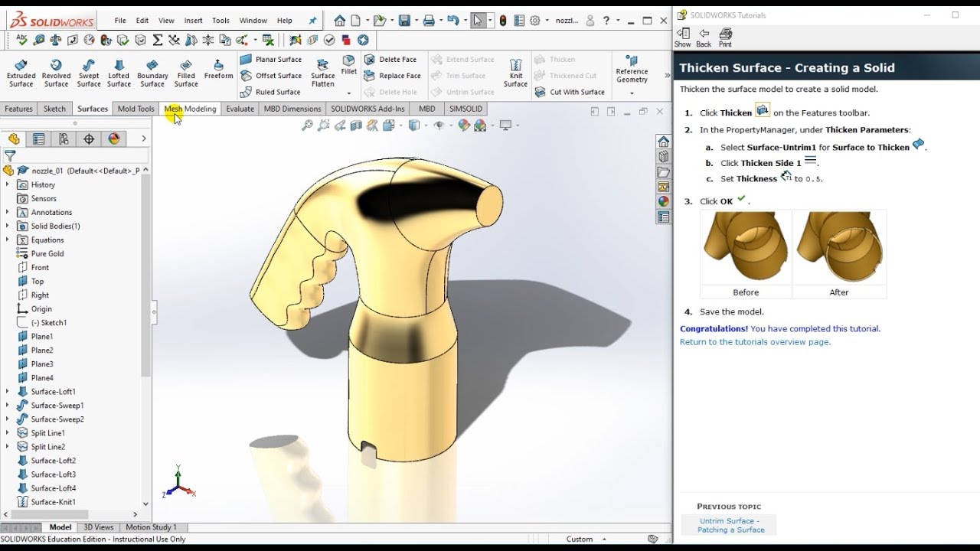Select the Filled Surface tool
Screen dimensions: 980x551
click(x=186, y=73)
